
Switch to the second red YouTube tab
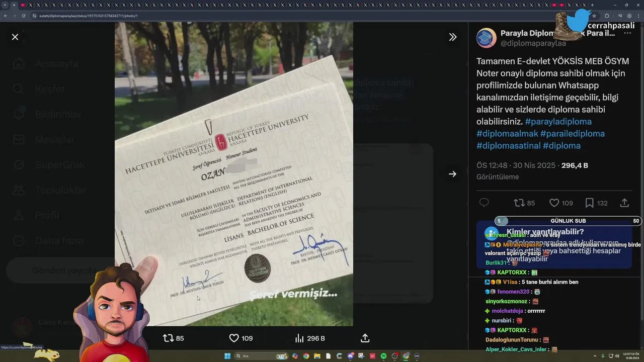coord(554,5)
